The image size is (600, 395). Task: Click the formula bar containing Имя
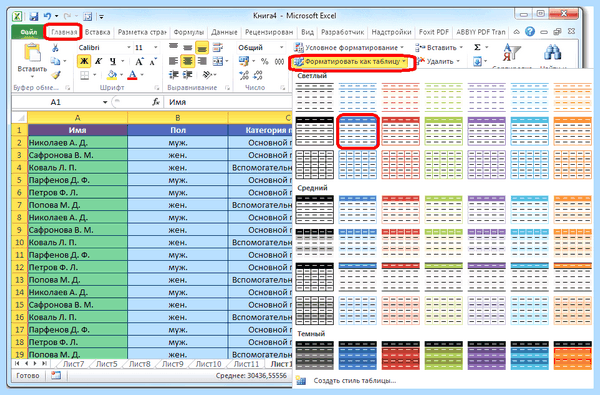229,102
